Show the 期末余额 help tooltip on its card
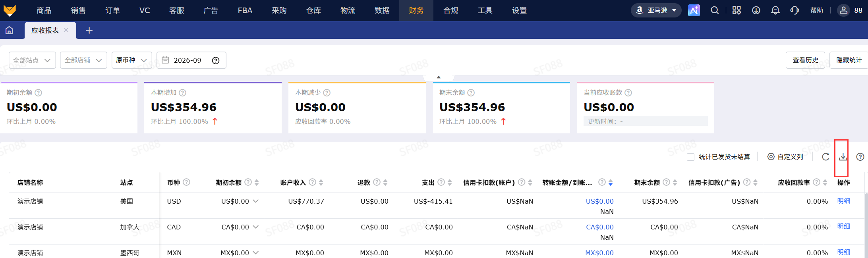This screenshot has height=258, width=868. 471,92
